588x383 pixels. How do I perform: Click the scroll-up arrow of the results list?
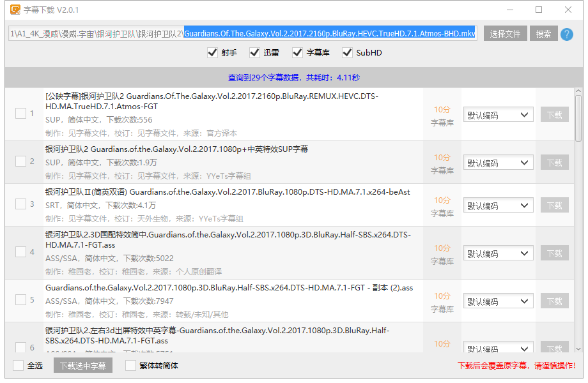point(578,91)
